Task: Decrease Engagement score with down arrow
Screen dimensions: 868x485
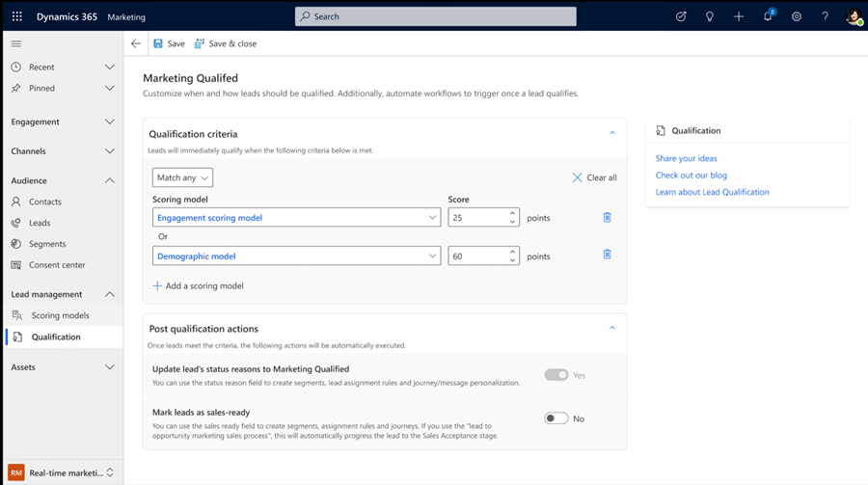Action: 513,222
